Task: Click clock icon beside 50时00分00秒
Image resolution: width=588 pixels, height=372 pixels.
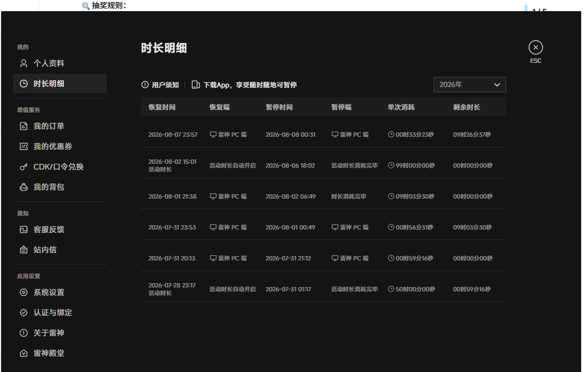Action: 391,289
